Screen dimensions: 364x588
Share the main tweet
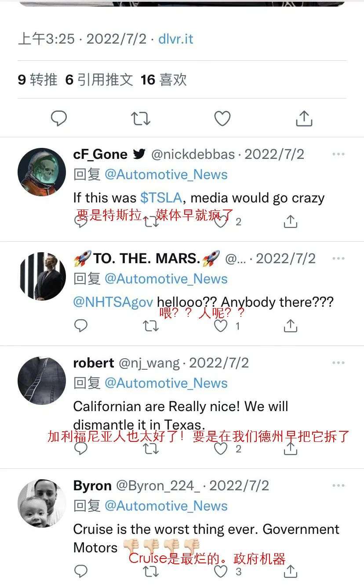tap(304, 118)
